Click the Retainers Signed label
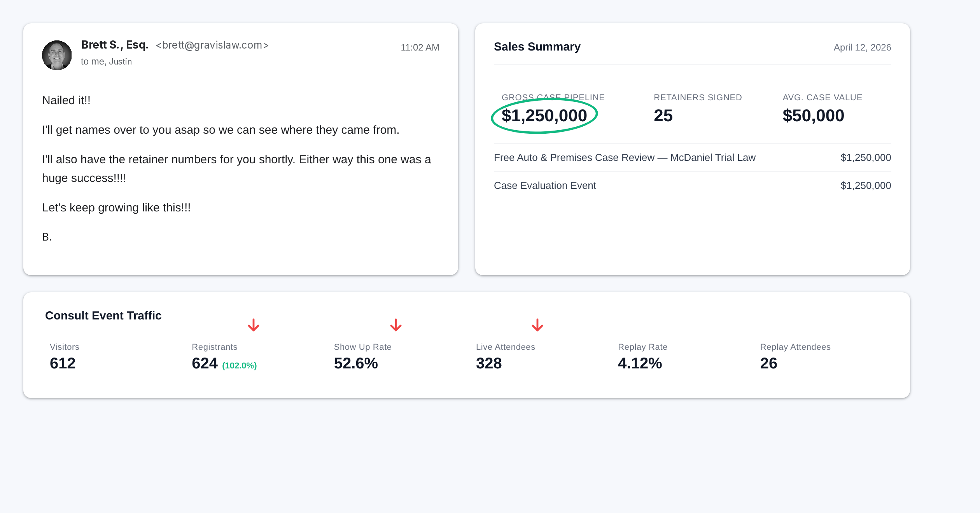980x513 pixels. 698,98
